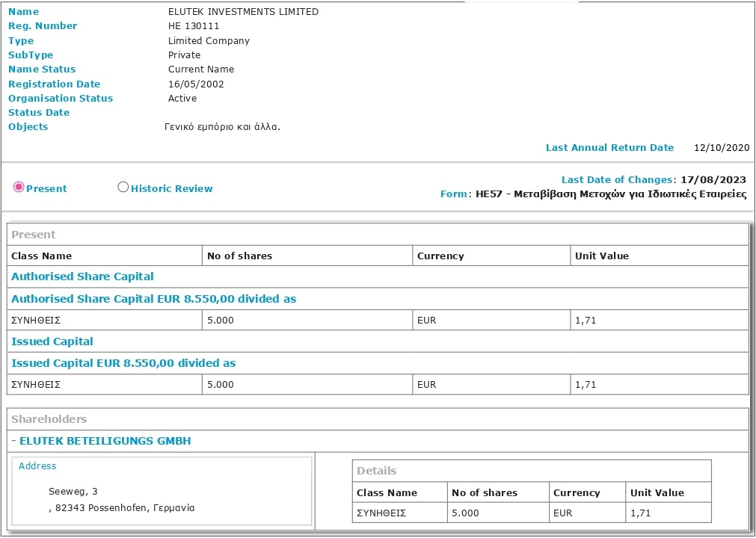The image size is (756, 538).
Task: Click the Last Date of Changes 17/08/2023
Action: (713, 179)
